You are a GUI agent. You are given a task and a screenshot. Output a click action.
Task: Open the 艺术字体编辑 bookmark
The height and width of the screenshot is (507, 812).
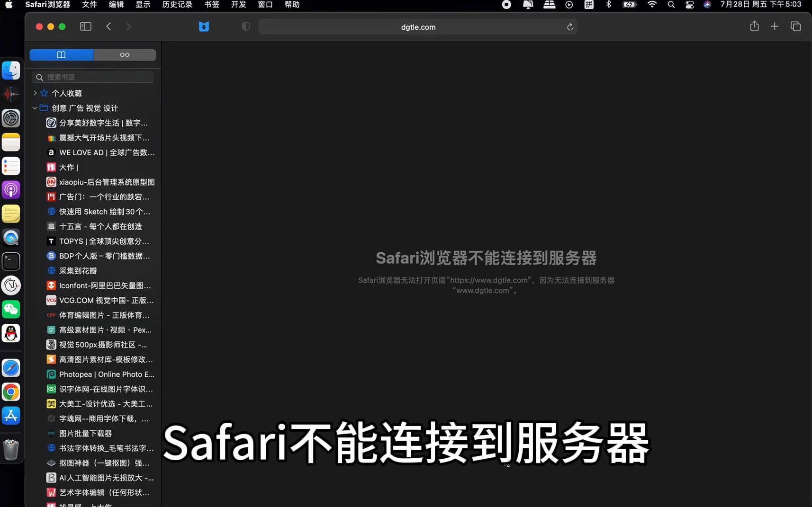[99, 493]
